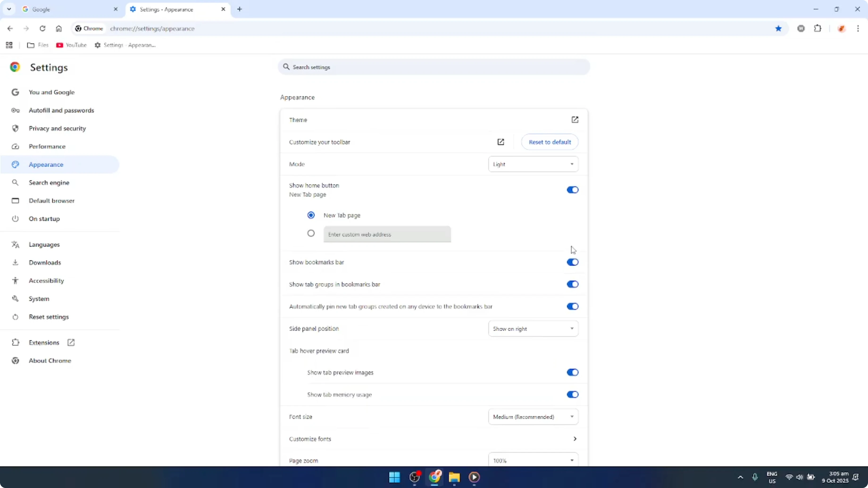Select New Tab page radio button

pos(311,215)
